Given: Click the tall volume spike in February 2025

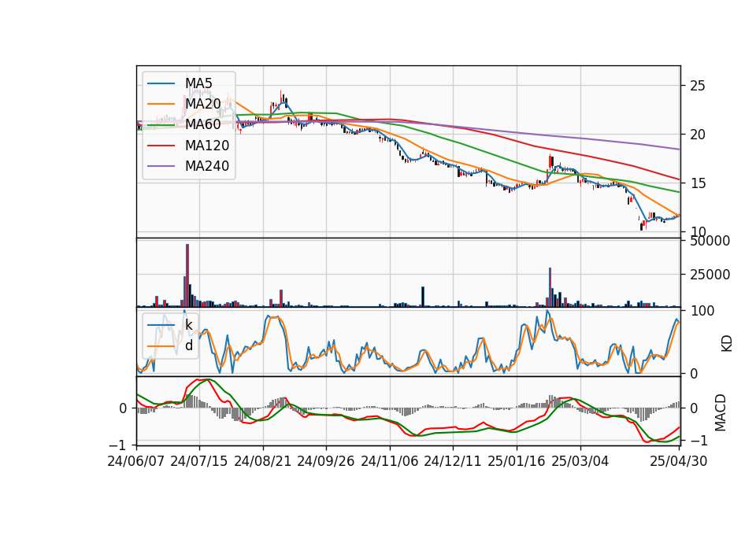Looking at the screenshot, I should click(x=550, y=287).
